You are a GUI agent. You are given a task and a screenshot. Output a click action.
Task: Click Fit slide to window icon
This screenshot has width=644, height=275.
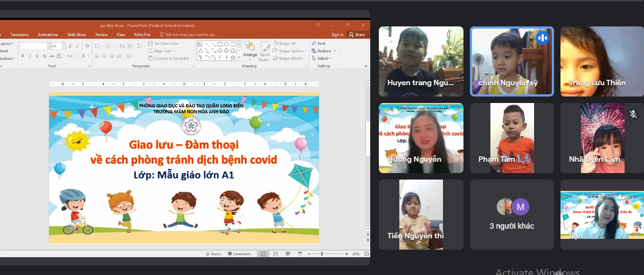click(366, 254)
